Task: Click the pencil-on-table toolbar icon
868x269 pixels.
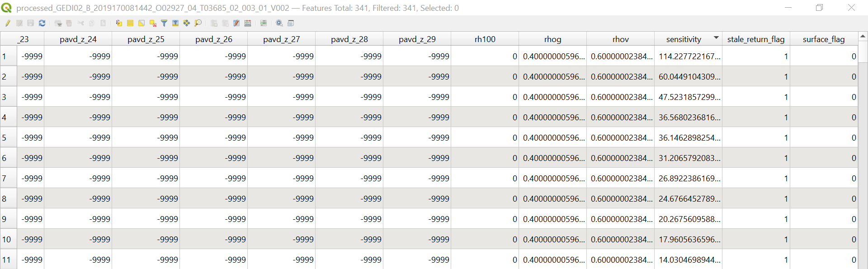Action: [236, 23]
